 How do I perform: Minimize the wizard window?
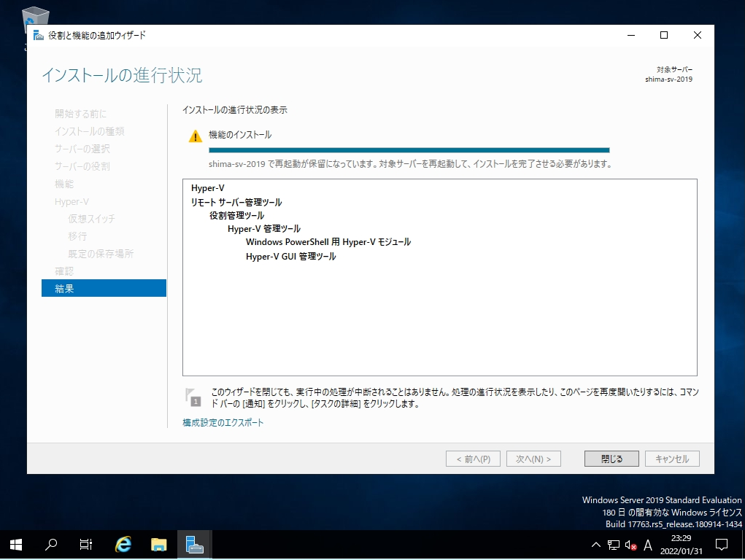click(631, 35)
